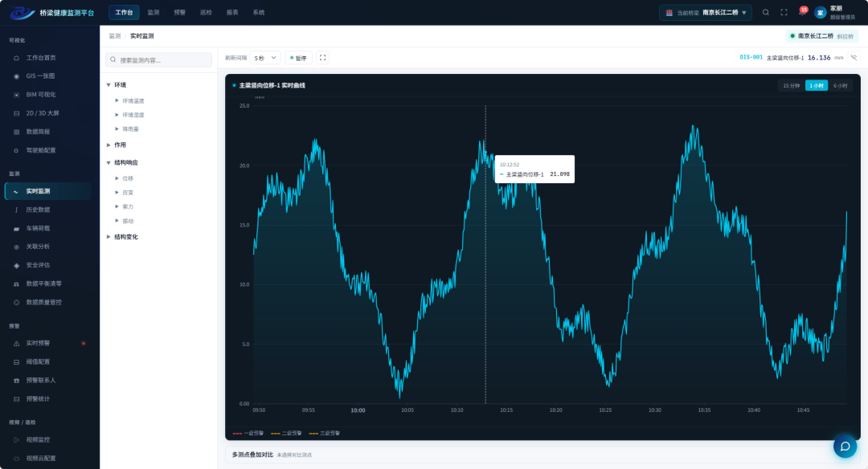The height and width of the screenshot is (469, 868).
Task: Expand the chart with the fullscreen button beside 暂停
Action: coord(323,58)
